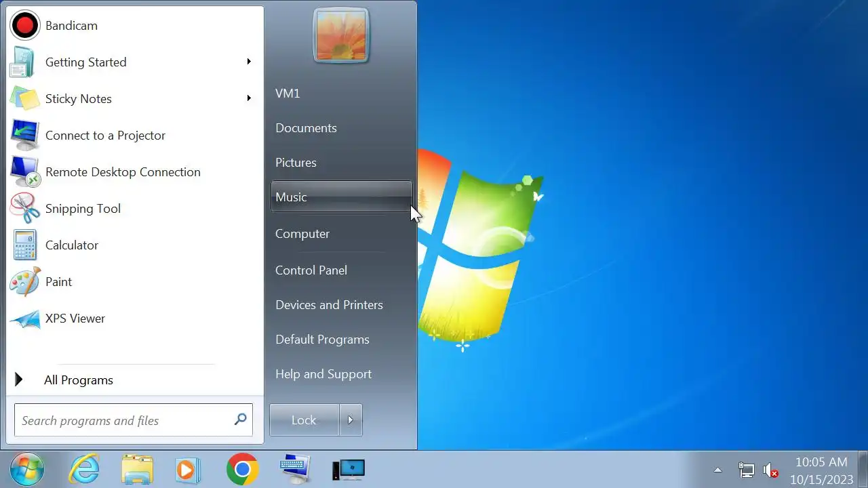
Task: Click the muted volume speaker icon
Action: (x=770, y=470)
